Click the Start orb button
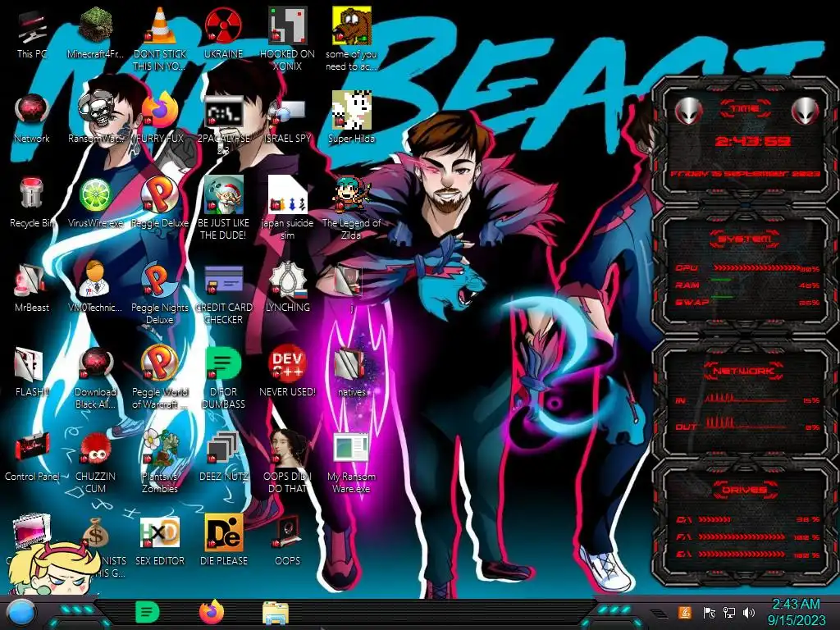 pyautogui.click(x=21, y=613)
